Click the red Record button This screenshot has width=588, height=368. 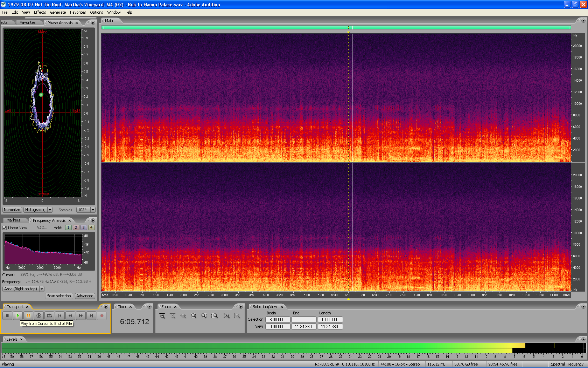(102, 315)
